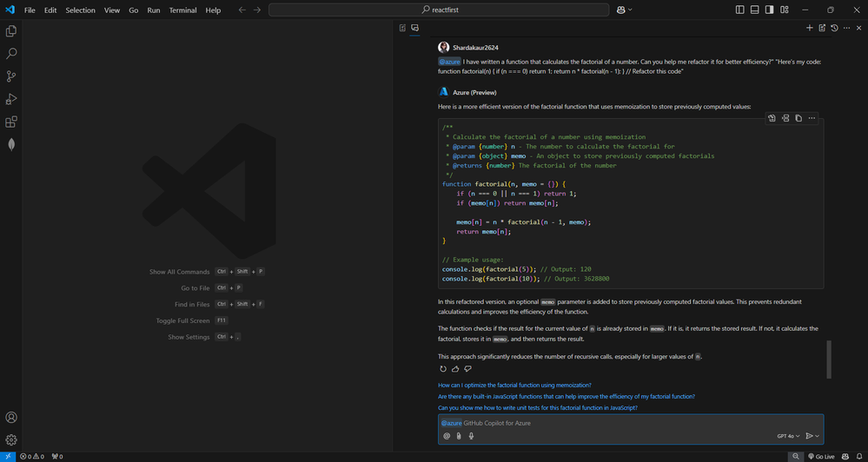This screenshot has height=462, width=868.
Task: Apply code block in editor icon
Action: click(772, 118)
